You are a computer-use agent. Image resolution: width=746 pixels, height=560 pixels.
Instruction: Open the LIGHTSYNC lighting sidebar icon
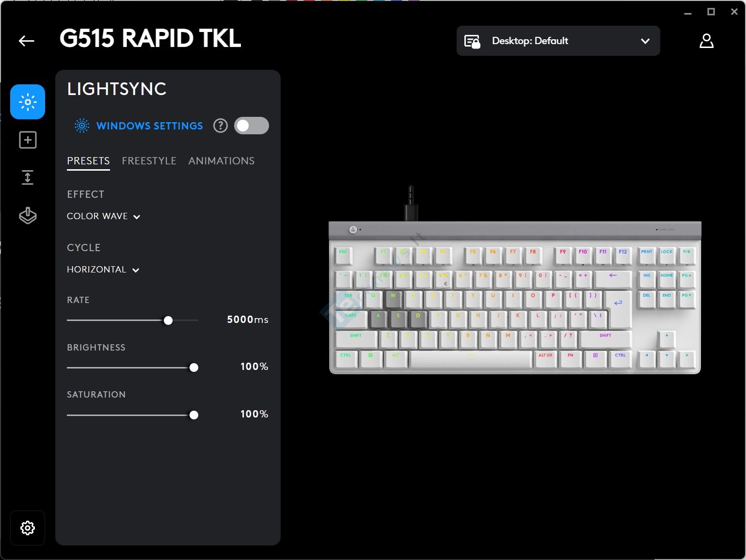tap(28, 102)
